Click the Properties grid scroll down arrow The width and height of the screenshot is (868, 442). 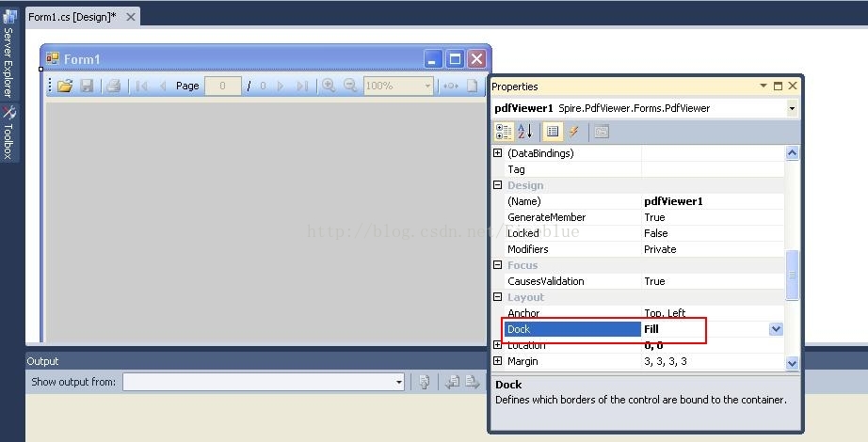coord(792,362)
